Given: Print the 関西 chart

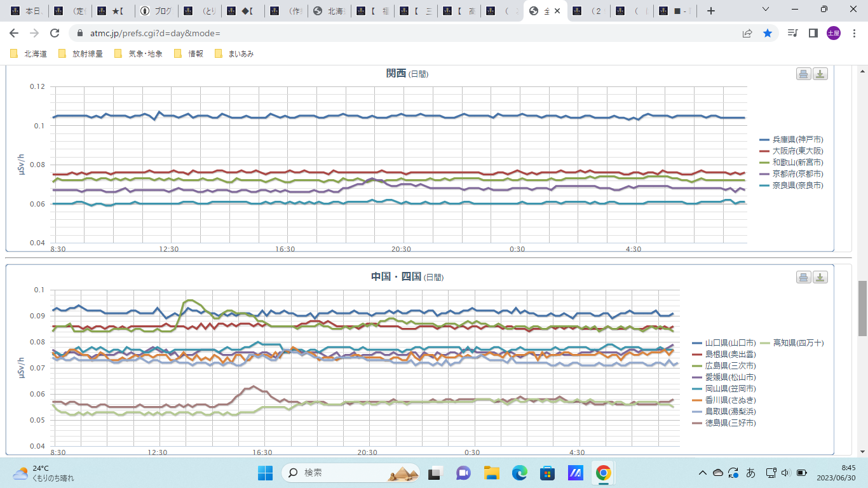Looking at the screenshot, I should (804, 74).
